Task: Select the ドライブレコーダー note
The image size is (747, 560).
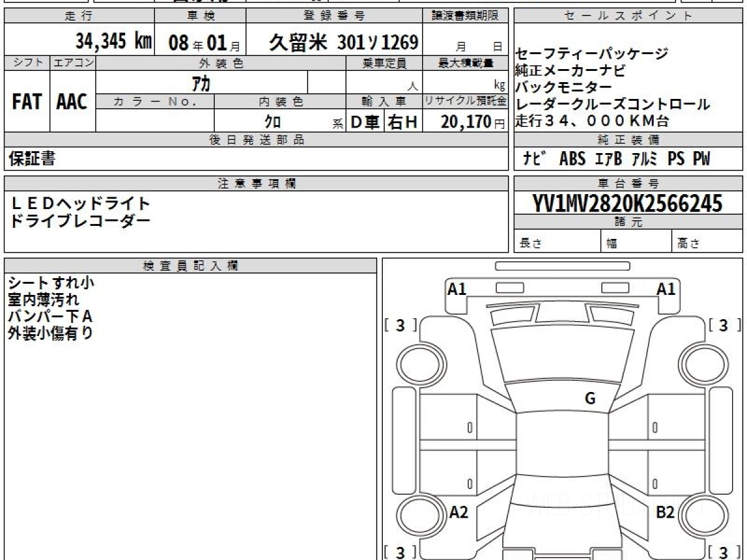Action: point(81,221)
